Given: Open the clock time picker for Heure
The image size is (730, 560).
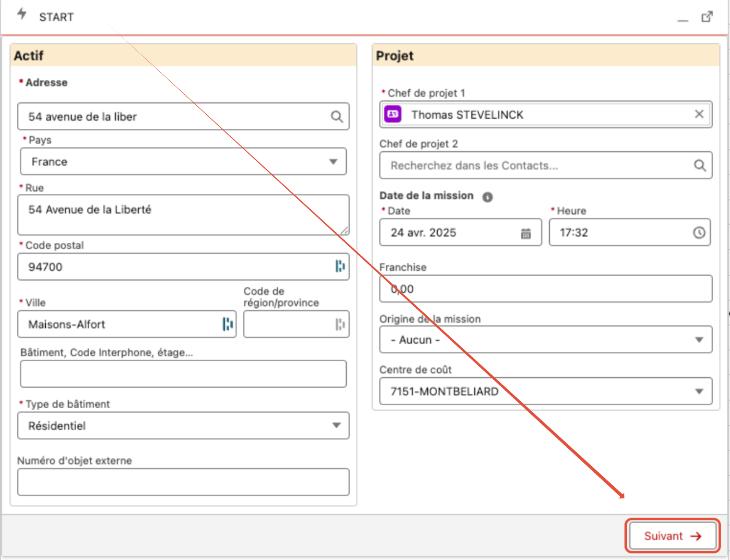Looking at the screenshot, I should pyautogui.click(x=699, y=232).
